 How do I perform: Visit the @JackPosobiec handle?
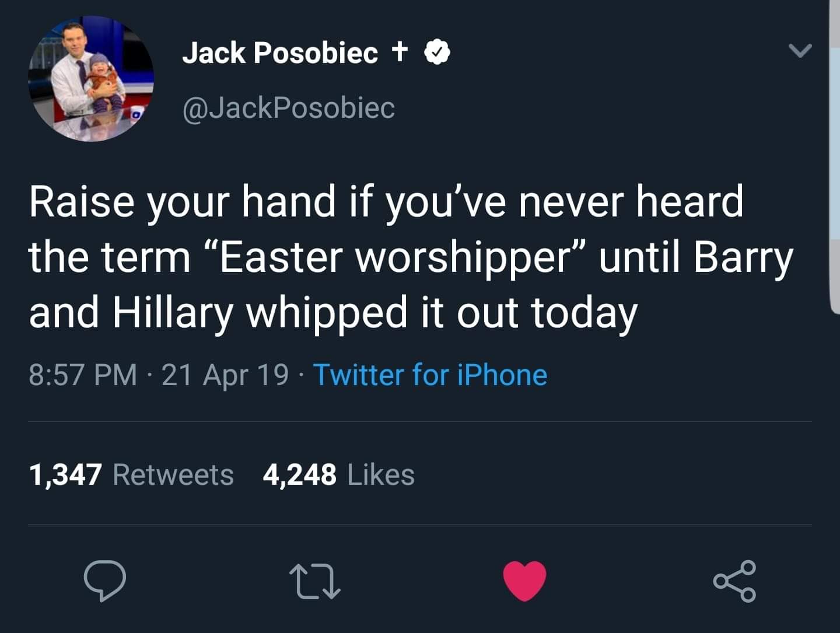click(289, 108)
